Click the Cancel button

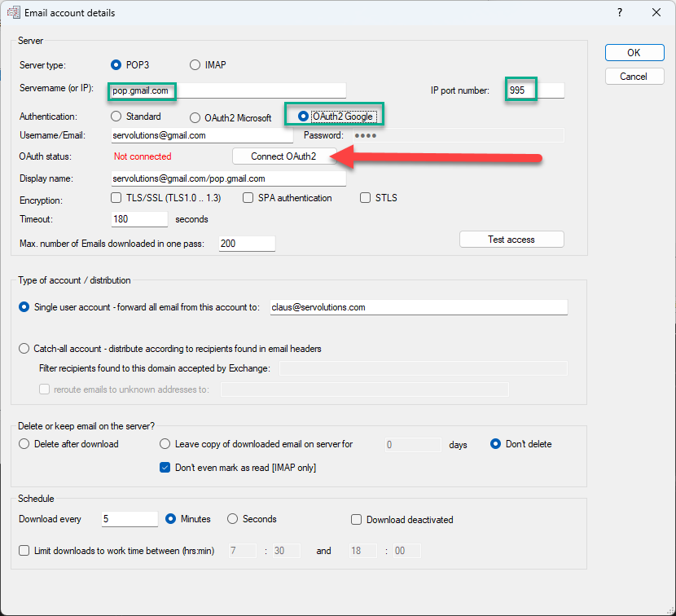tap(634, 77)
